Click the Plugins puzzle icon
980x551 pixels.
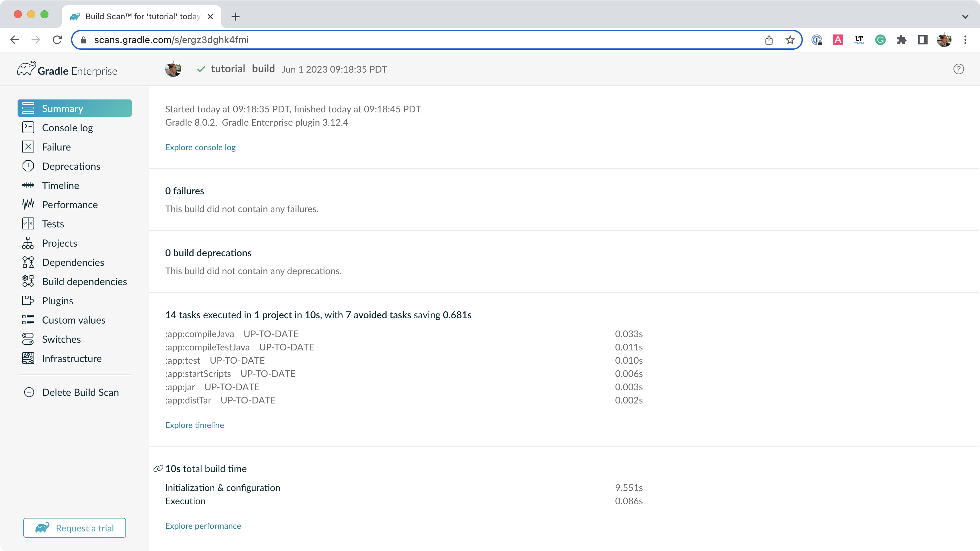[28, 301]
